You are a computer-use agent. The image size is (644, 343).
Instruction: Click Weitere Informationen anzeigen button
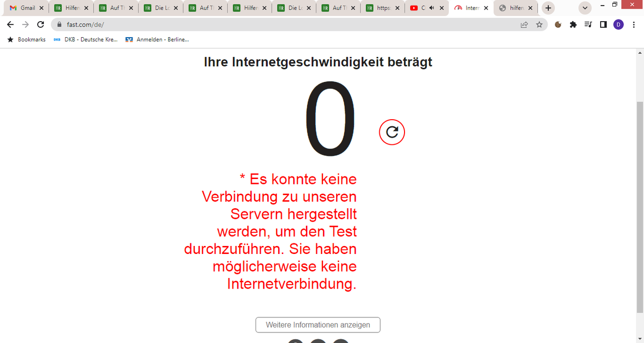pyautogui.click(x=318, y=325)
